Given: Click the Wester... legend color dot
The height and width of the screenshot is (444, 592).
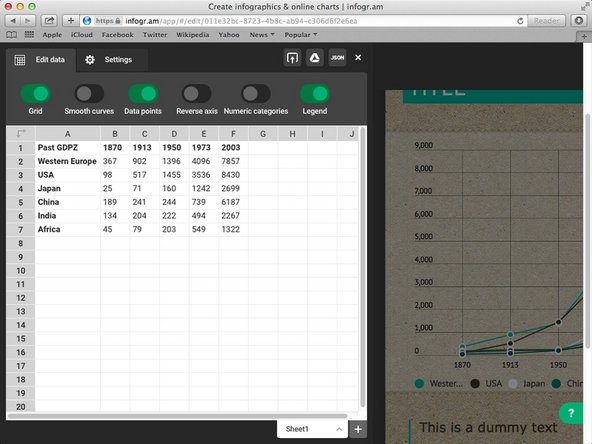Looking at the screenshot, I should (x=419, y=384).
